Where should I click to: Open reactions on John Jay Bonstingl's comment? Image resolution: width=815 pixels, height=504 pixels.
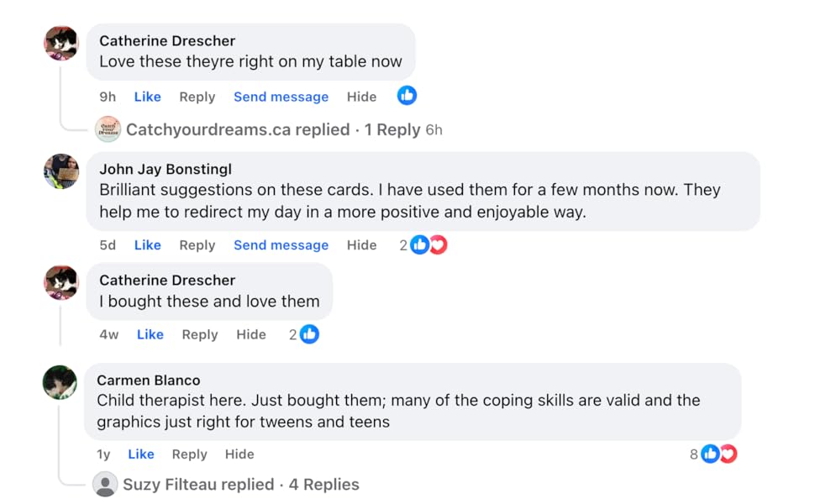click(429, 245)
